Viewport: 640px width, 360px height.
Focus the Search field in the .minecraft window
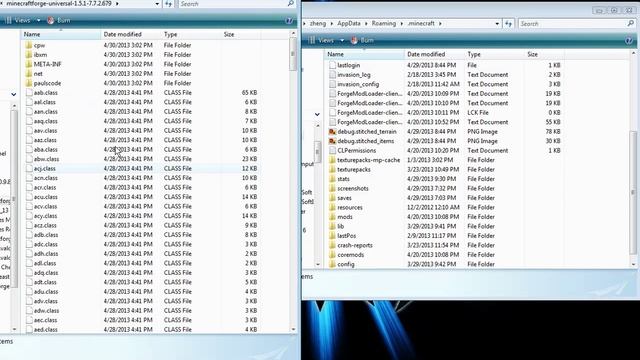pos(572,24)
